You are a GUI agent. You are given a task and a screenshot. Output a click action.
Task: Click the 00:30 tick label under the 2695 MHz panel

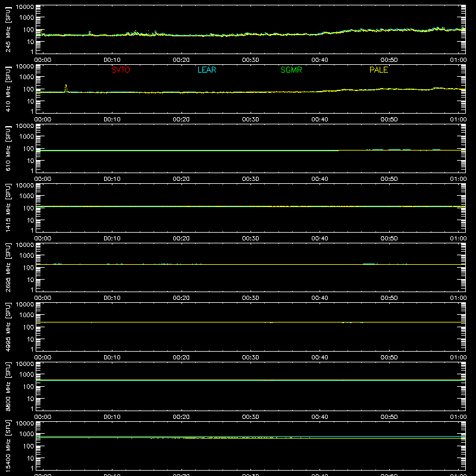(x=250, y=298)
